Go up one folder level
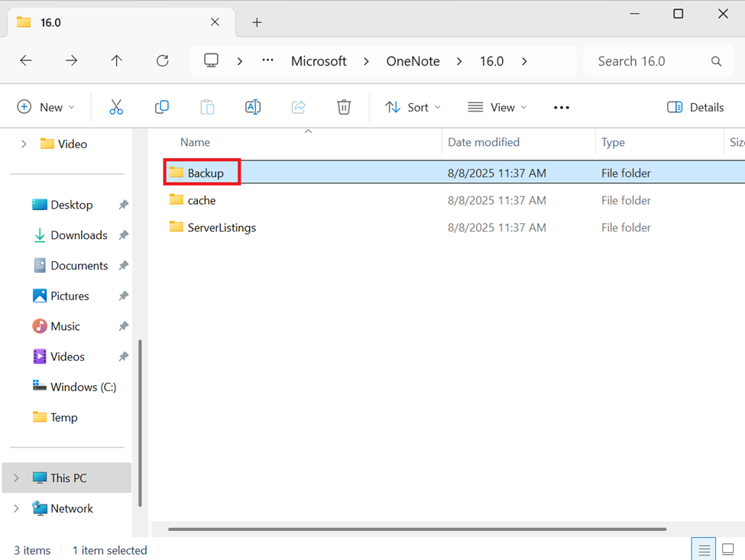Viewport: 745px width, 560px height. [x=116, y=61]
